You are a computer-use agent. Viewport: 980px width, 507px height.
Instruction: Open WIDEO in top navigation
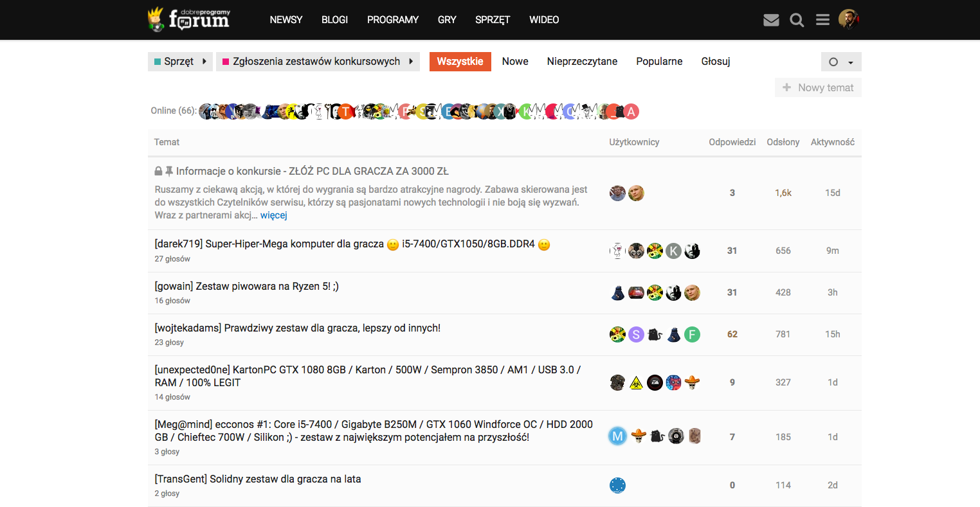(x=544, y=20)
